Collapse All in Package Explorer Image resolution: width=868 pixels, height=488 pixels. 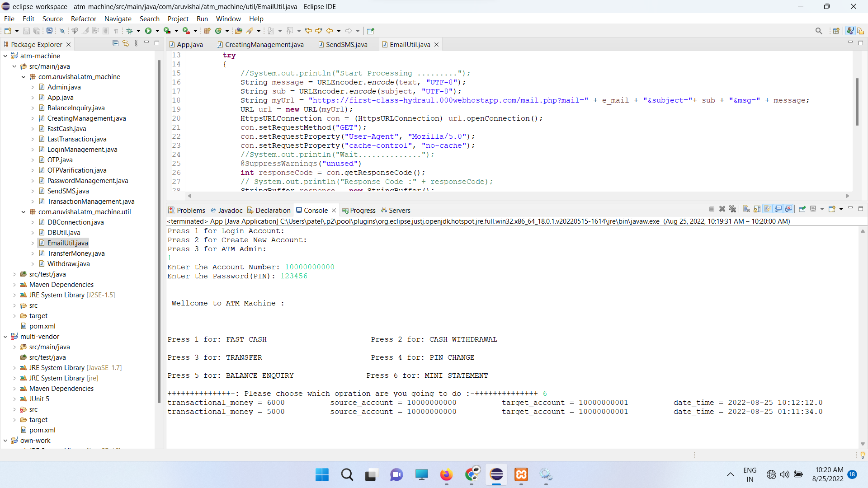(x=115, y=43)
